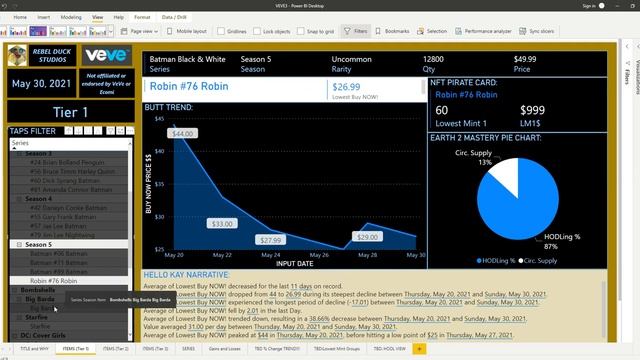Open the Insert ribbon tab

coord(44,17)
